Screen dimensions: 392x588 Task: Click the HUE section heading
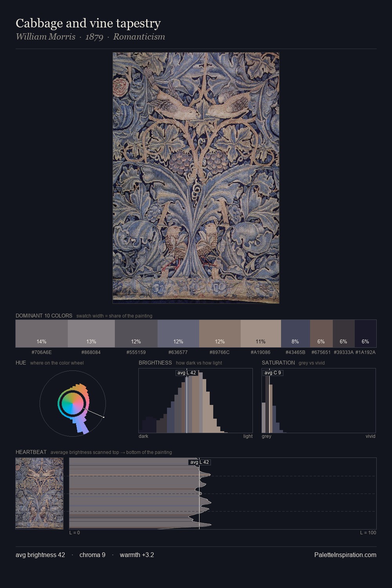point(21,363)
